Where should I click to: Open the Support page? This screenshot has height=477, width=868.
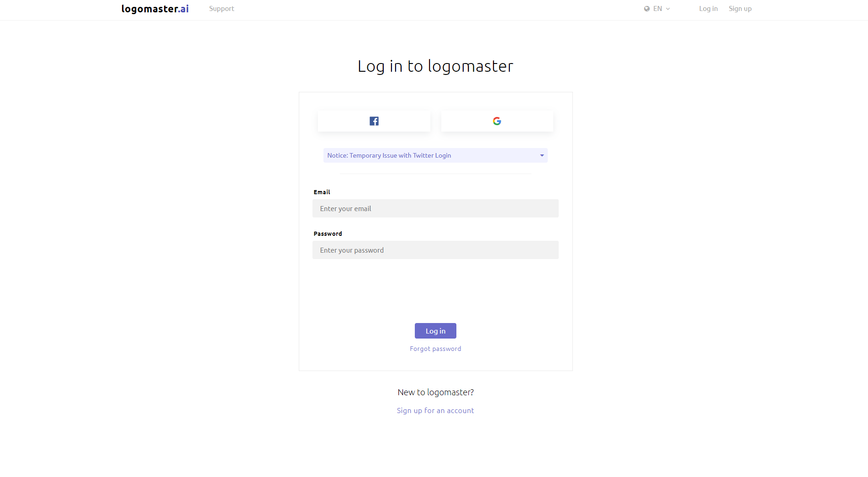click(x=222, y=8)
